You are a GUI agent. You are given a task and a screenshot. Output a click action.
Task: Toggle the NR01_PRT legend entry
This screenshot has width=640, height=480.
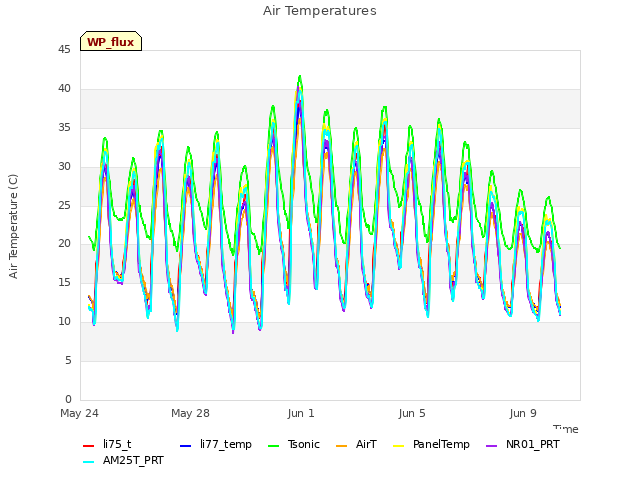click(x=522, y=444)
